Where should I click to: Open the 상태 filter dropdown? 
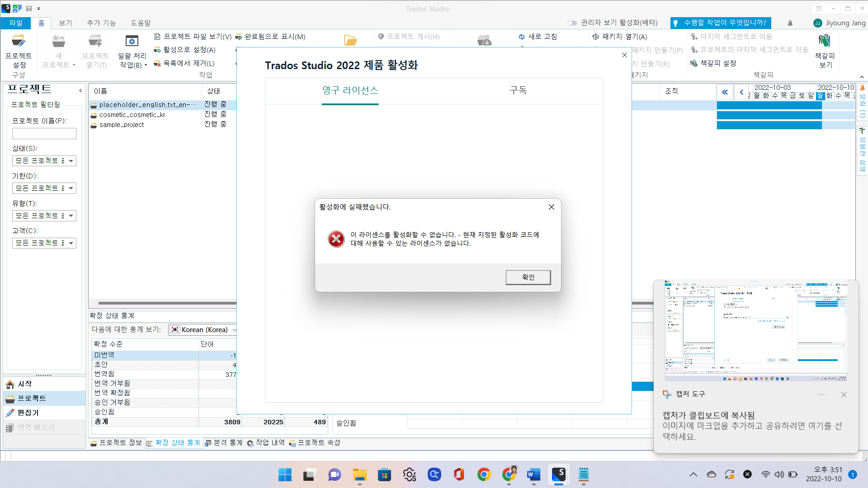click(x=44, y=161)
